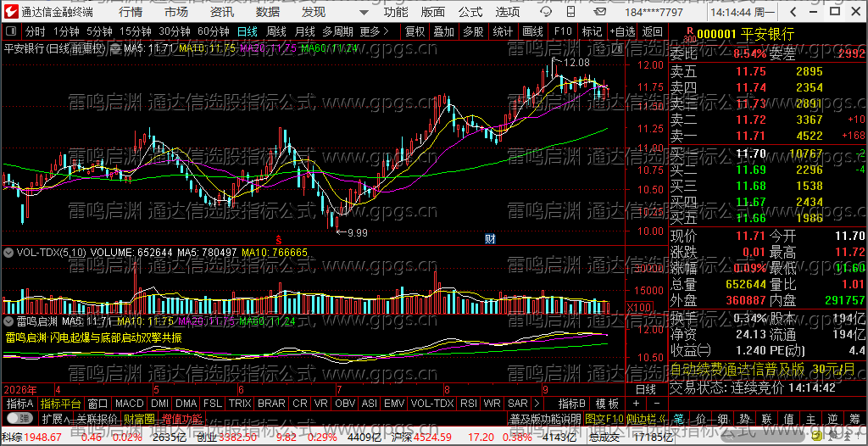
Task: Select the 值 value side tab
Action: click(x=788, y=418)
